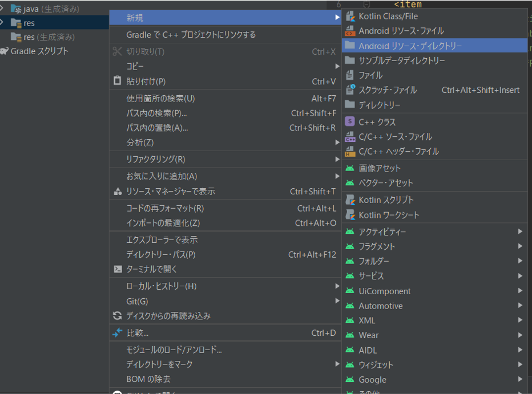
Task: Expand the サービス submenu arrow
Action: pos(520,276)
